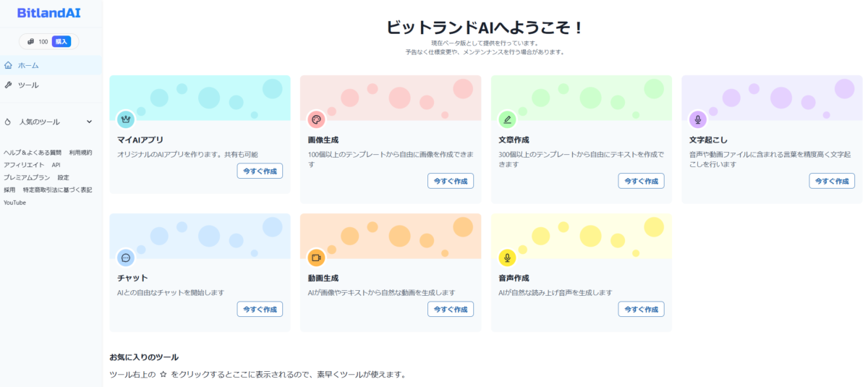
Task: Click the coin credits icon next to 100
Action: coord(31,41)
